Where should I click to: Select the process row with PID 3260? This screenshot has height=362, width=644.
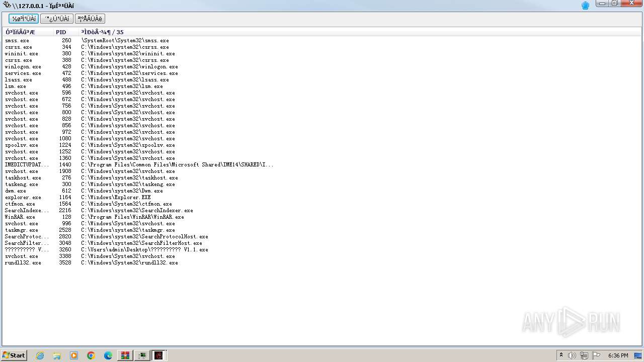[322, 249]
